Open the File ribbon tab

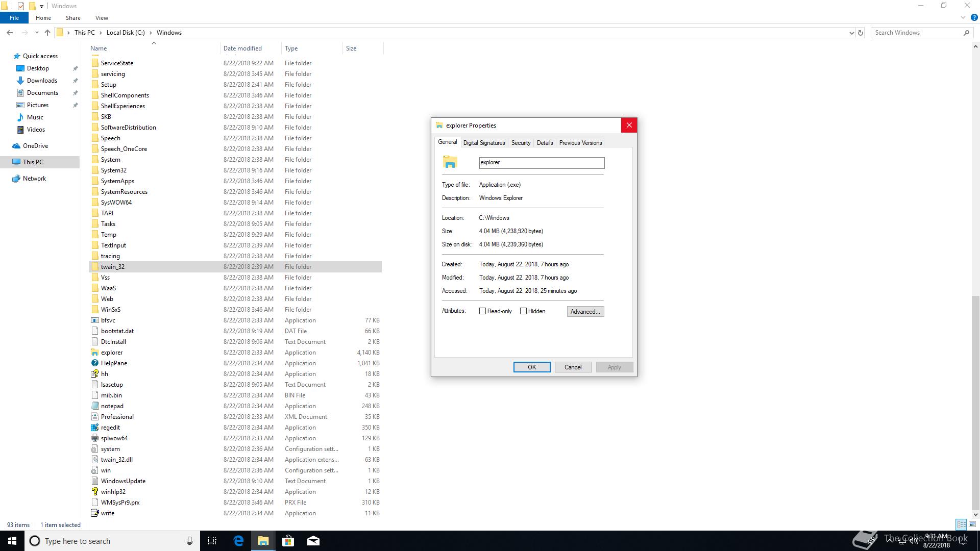pyautogui.click(x=14, y=18)
